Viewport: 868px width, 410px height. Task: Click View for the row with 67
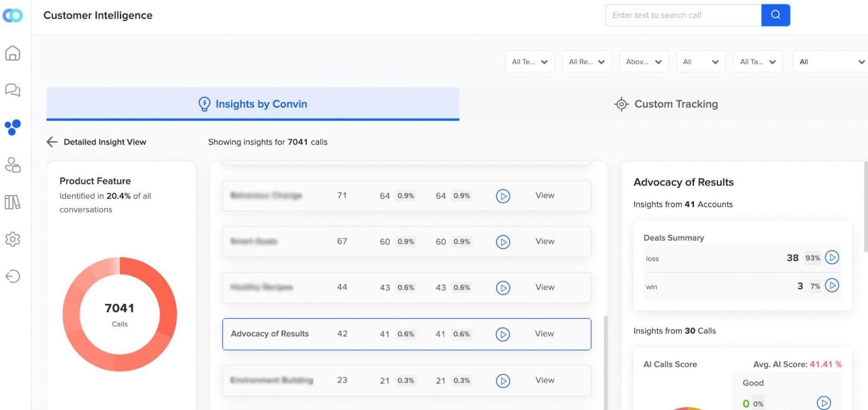[x=545, y=241]
